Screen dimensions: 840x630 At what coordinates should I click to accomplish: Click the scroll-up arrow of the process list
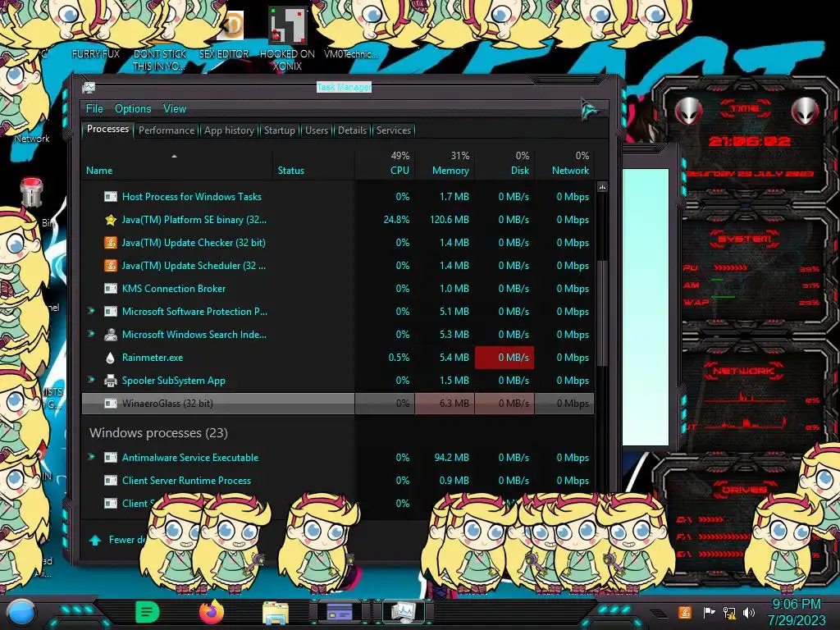point(603,187)
